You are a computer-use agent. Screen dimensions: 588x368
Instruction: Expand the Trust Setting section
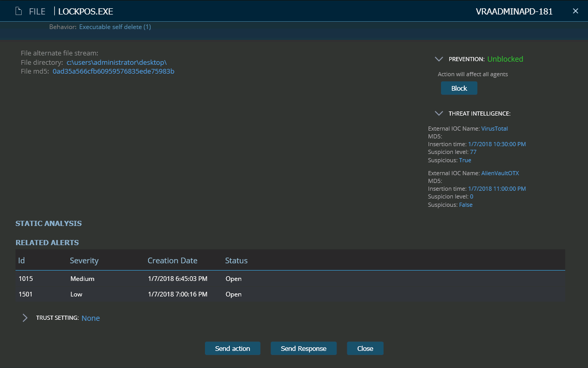pyautogui.click(x=25, y=318)
